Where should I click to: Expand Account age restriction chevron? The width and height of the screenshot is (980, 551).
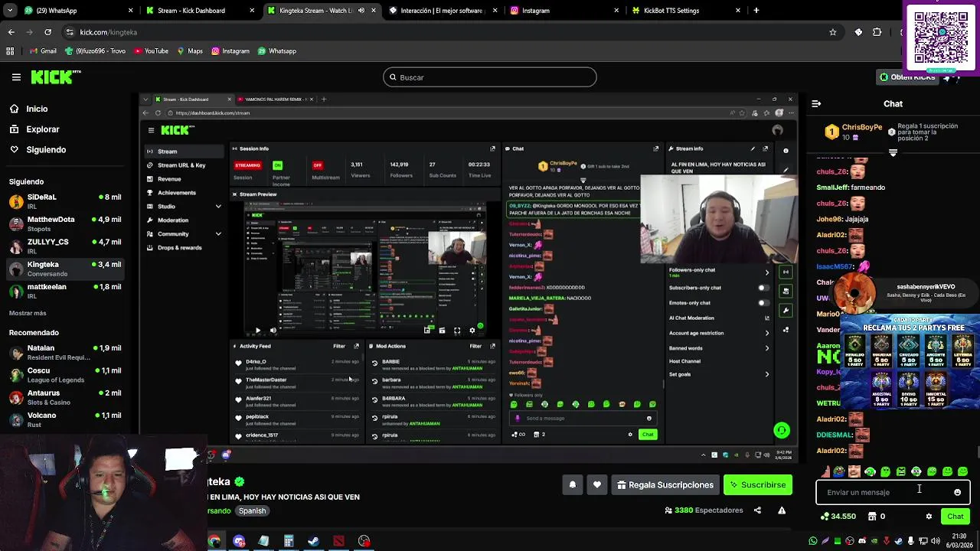766,333
